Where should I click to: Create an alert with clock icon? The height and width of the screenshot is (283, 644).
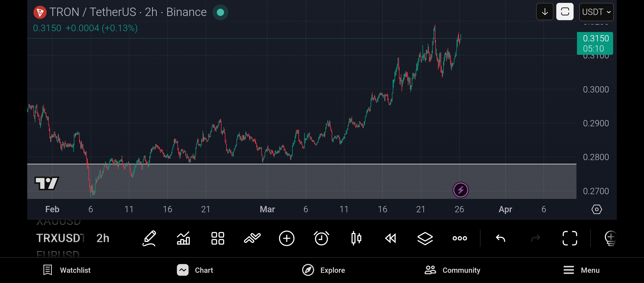[x=321, y=238]
